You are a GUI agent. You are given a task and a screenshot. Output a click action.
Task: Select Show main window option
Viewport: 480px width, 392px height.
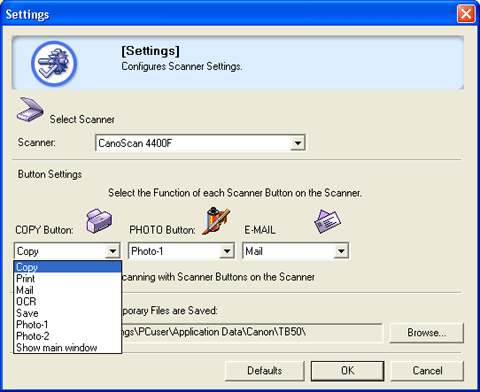click(x=67, y=347)
